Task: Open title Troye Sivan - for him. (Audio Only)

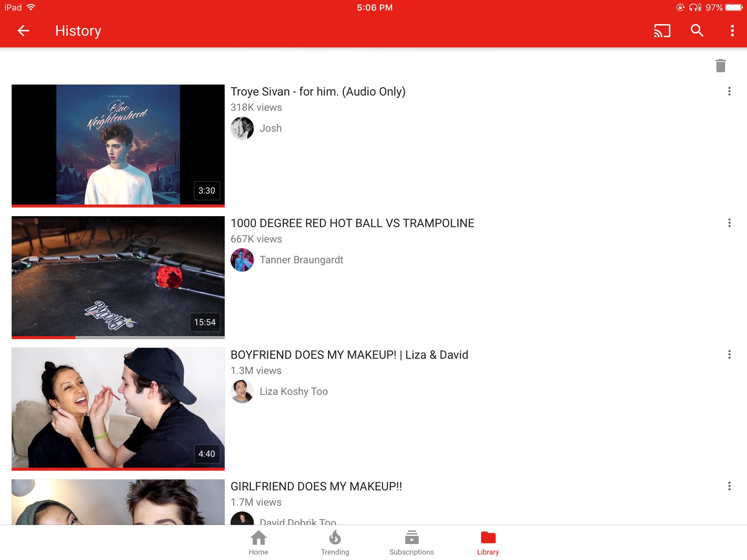Action: pos(318,91)
